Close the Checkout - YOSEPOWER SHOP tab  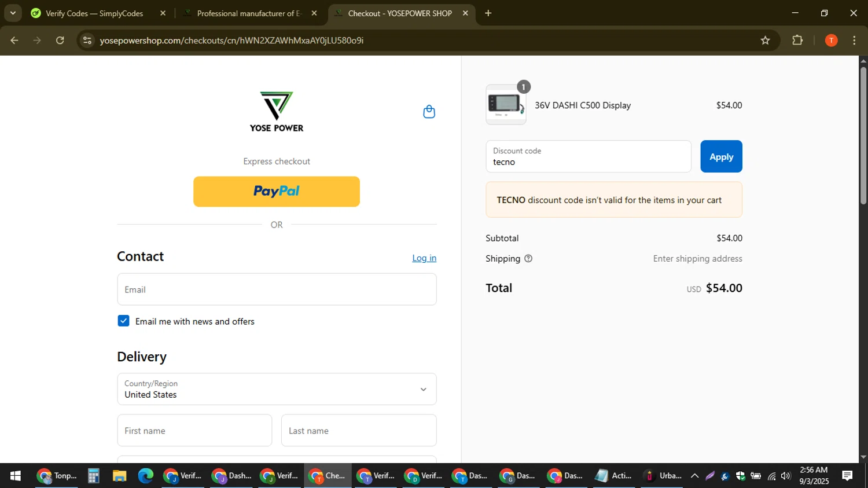pos(465,13)
